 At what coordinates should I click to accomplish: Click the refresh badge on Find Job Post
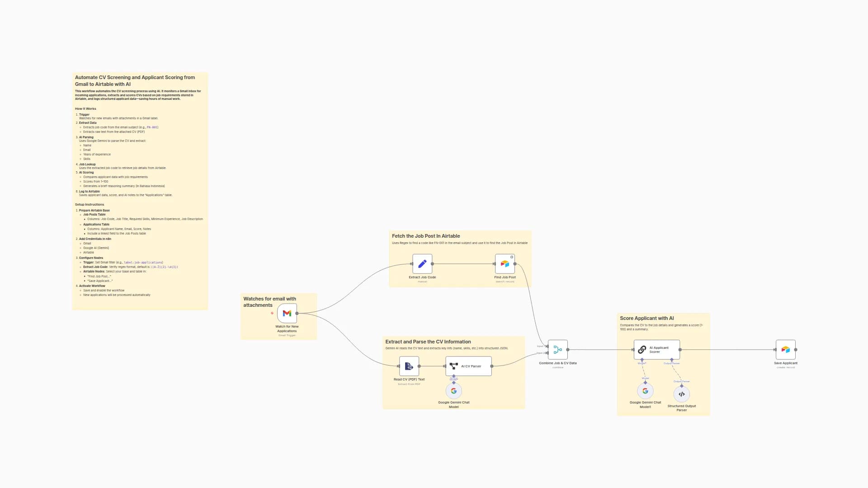(512, 257)
